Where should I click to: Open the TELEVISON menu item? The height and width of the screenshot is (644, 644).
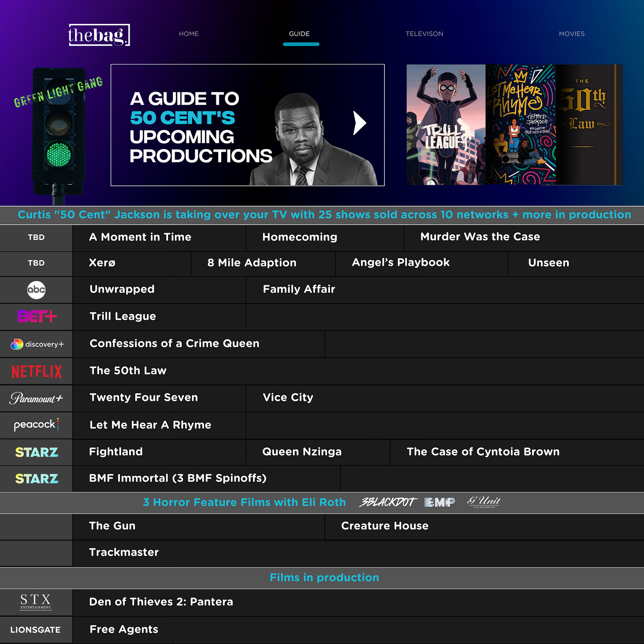tap(425, 34)
